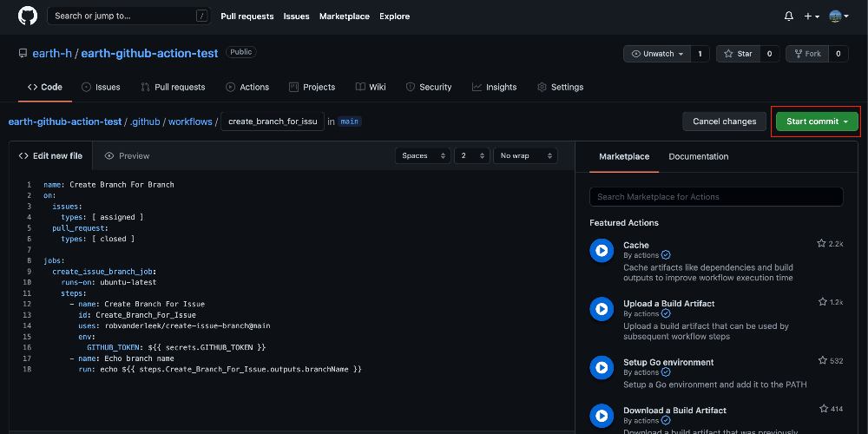
Task: Click 'Featured Actions' heading
Action: pos(624,223)
